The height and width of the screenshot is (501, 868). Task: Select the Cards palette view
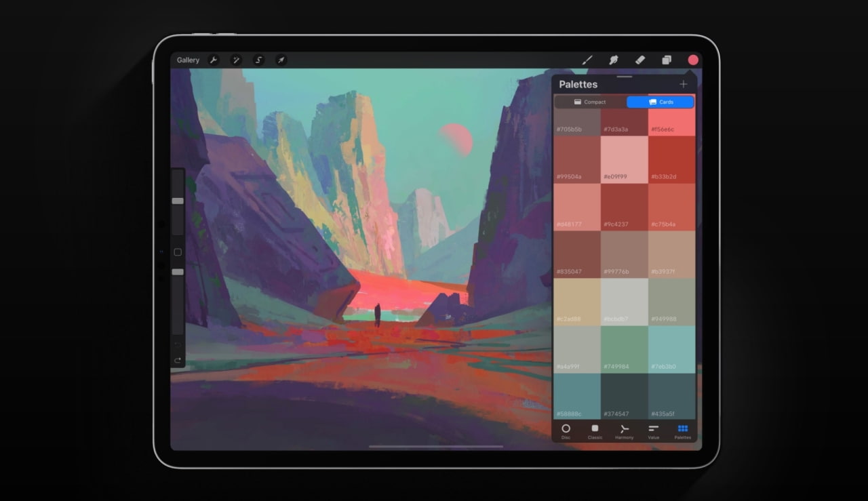660,102
